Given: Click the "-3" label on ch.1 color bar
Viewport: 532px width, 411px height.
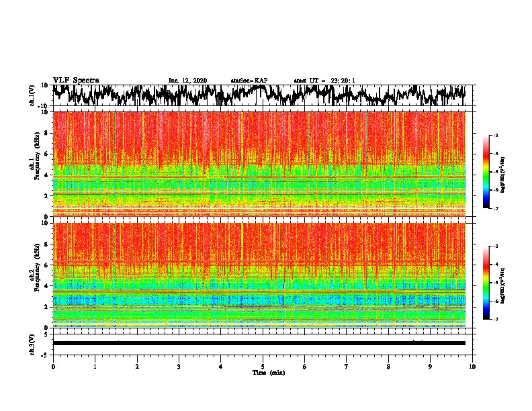Looking at the screenshot, I should point(495,135).
